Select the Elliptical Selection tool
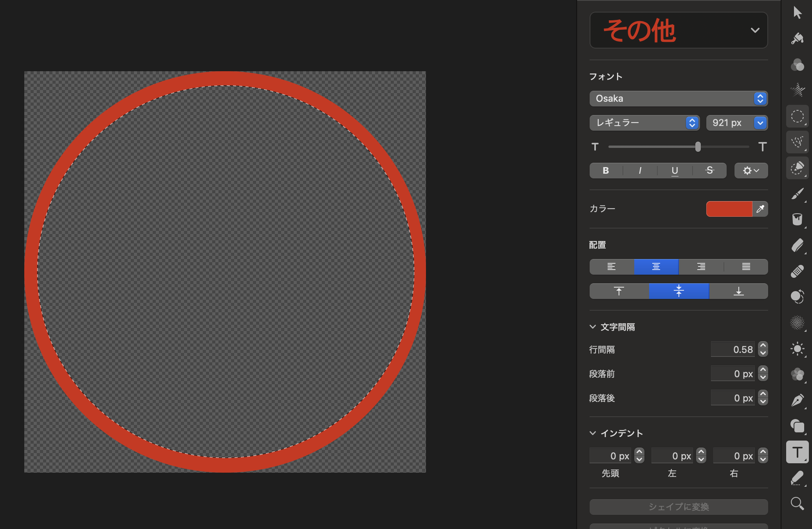 [x=797, y=116]
